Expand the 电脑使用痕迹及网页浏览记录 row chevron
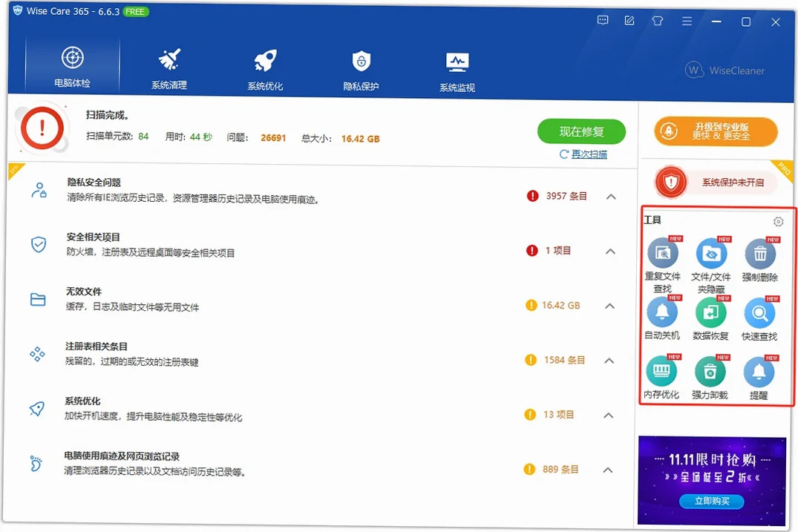Viewport: 798px width, 532px height. coord(608,470)
